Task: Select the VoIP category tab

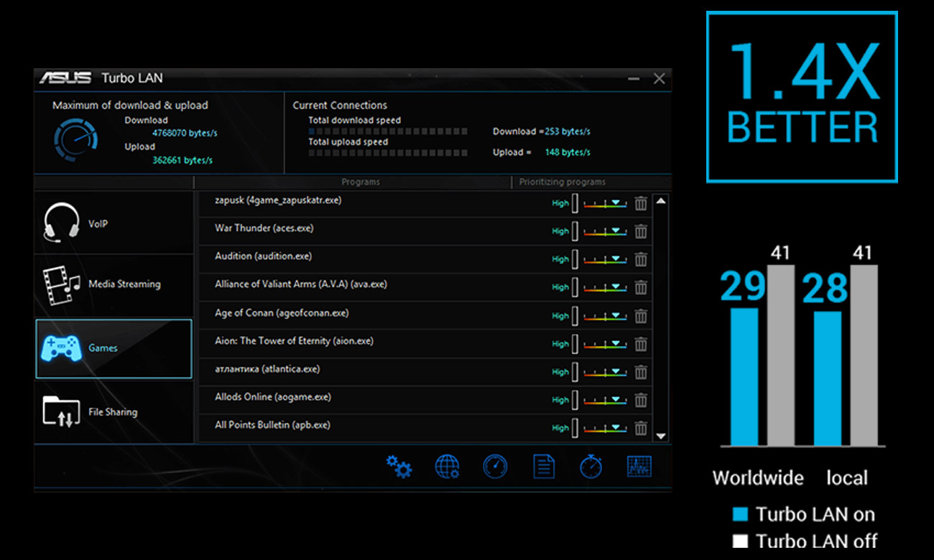Action: click(114, 223)
